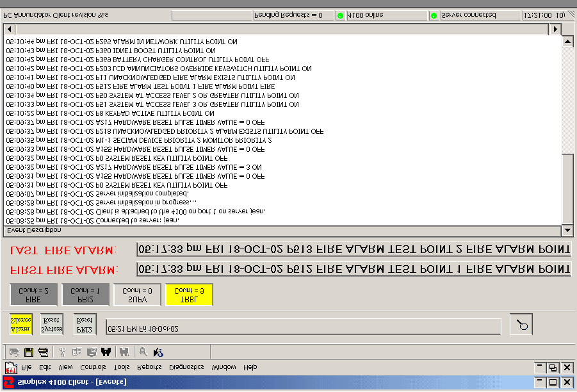Click the magnifier Print Preview icon

(x=143, y=352)
